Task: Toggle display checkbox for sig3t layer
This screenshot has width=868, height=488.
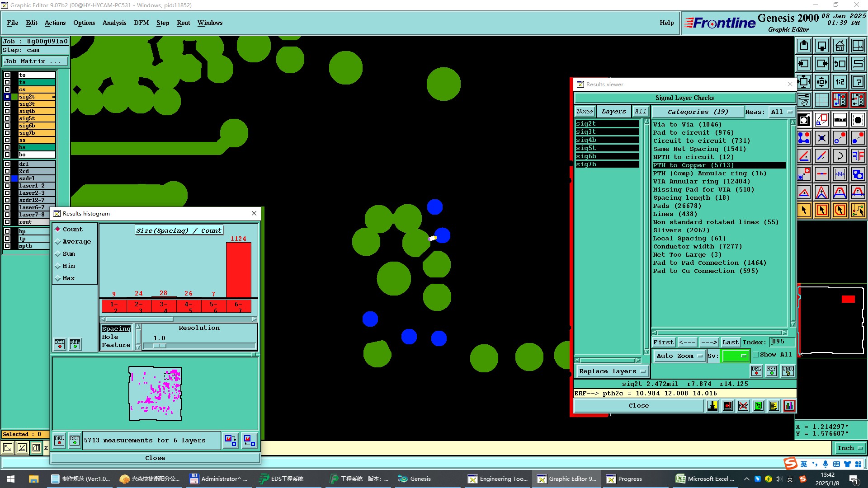Action: click(x=7, y=104)
